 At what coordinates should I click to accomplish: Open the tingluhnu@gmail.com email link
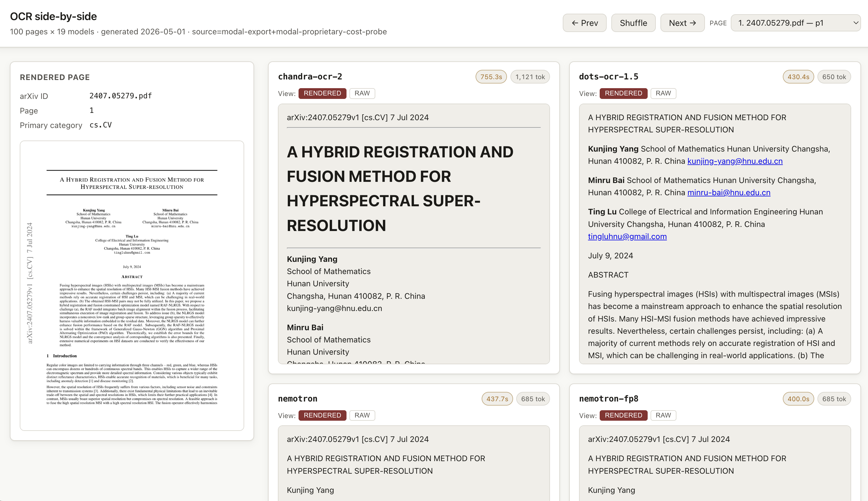(627, 237)
